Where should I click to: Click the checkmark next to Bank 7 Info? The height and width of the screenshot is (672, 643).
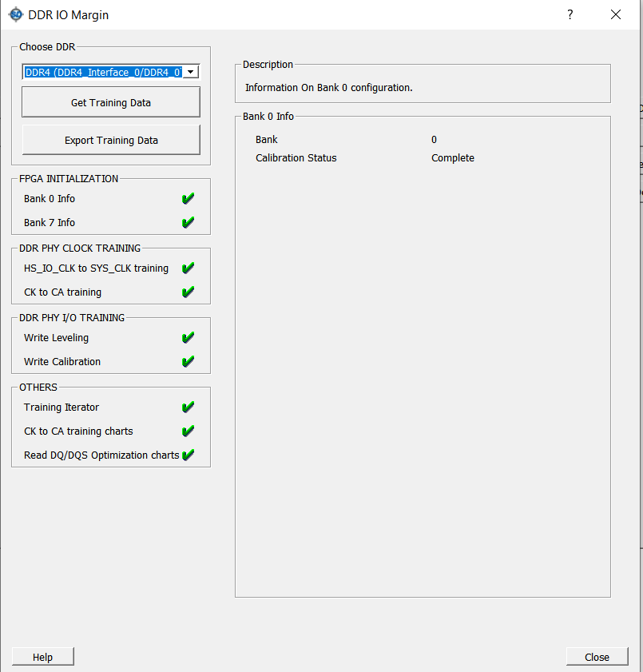coord(189,223)
